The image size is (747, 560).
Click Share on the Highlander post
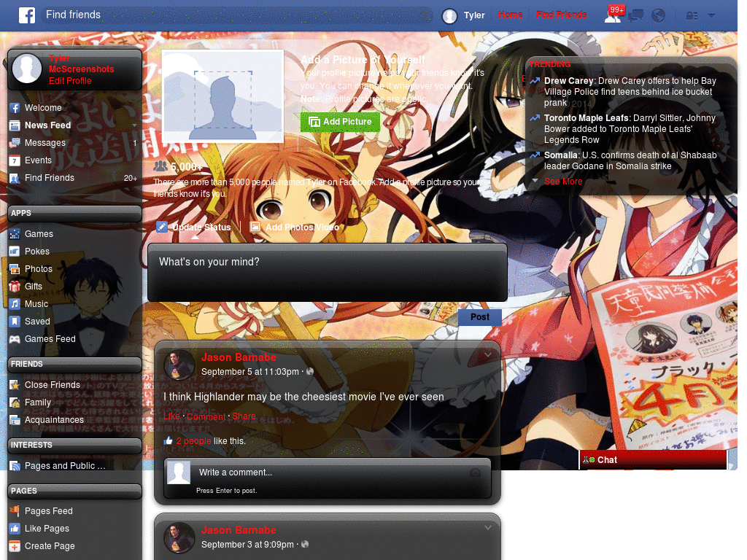(244, 416)
